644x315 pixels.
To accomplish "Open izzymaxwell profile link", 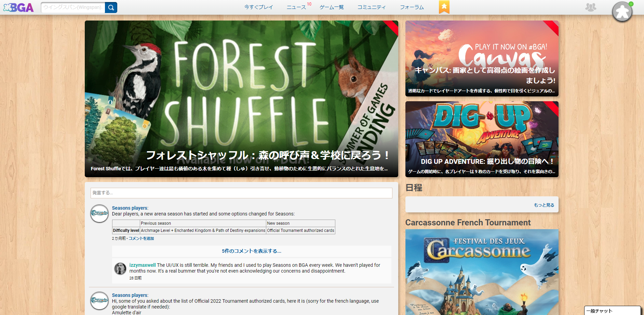I will 143,265.
